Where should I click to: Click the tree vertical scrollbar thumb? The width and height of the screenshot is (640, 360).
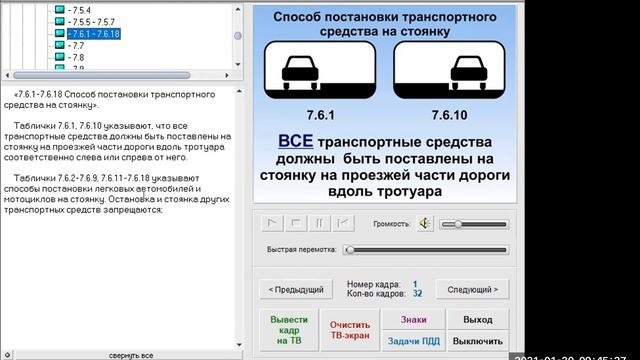(238, 36)
